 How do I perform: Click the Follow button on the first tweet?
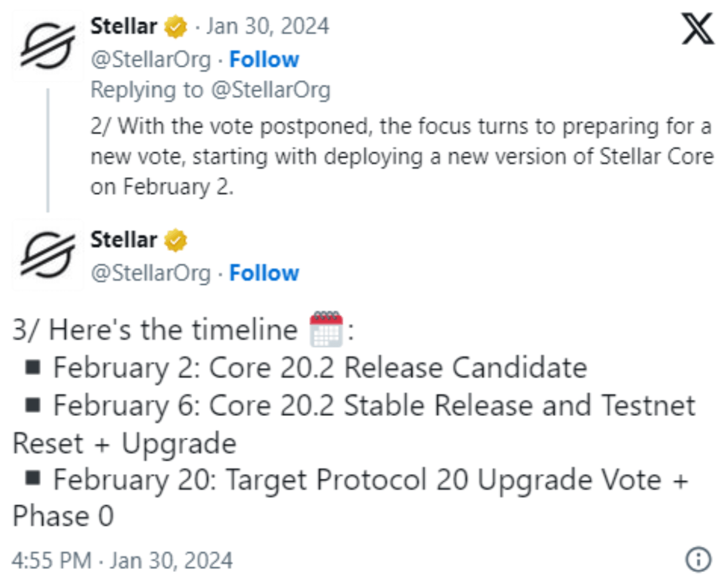coord(264,59)
